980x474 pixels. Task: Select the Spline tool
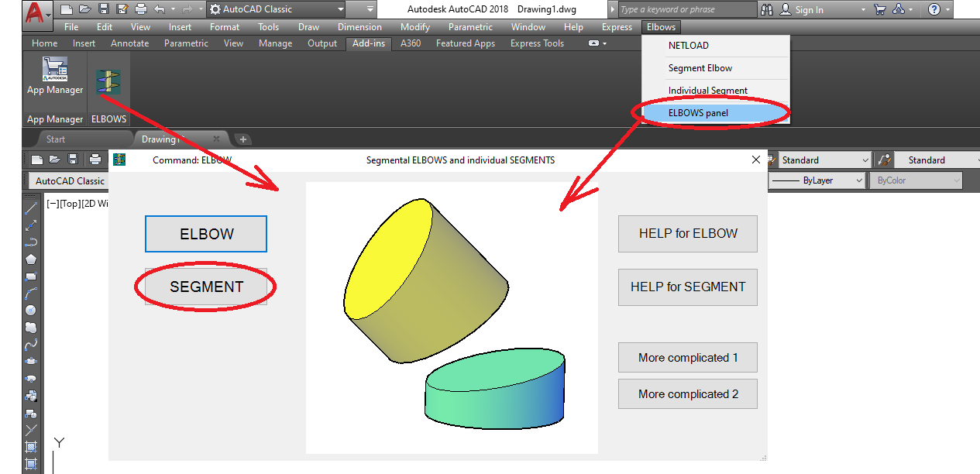[31, 344]
